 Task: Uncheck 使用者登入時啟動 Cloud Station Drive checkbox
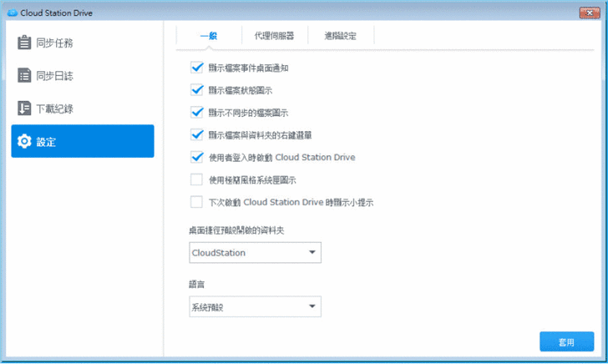(196, 158)
